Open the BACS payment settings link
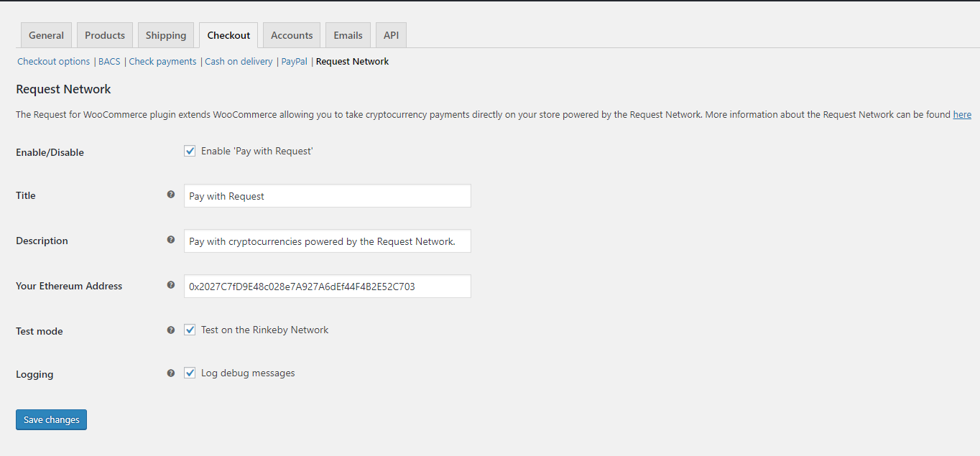The height and width of the screenshot is (456, 980). coord(109,62)
